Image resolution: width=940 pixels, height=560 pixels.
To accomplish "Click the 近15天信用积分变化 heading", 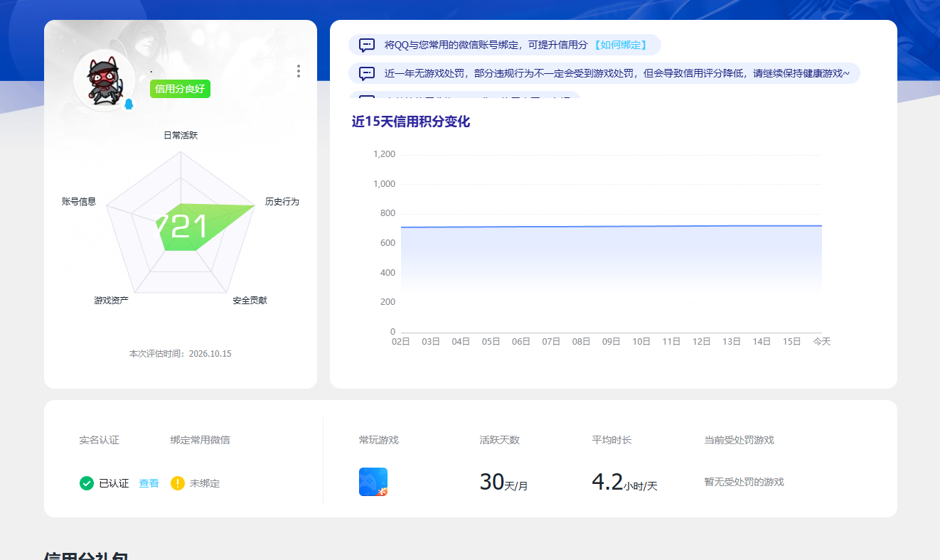I will [411, 122].
